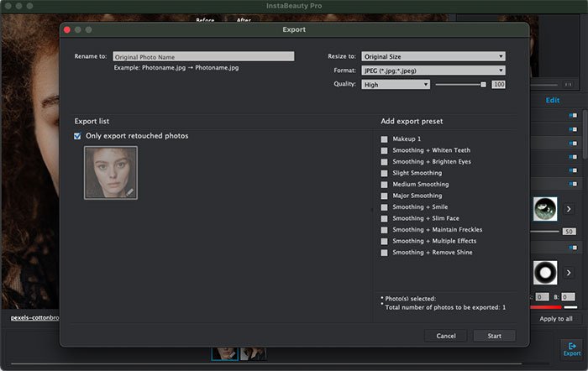Enable the Makeup 1 preset
This screenshot has height=371, width=588.
[x=384, y=139]
